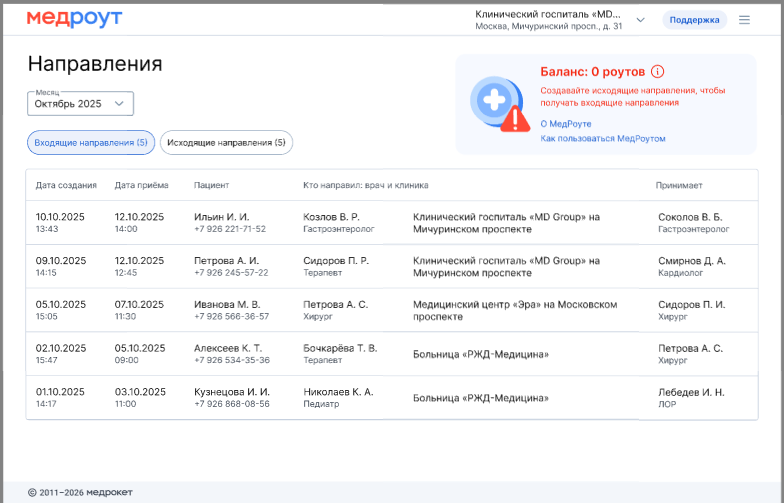Click the Дата приёма column header

tap(142, 185)
